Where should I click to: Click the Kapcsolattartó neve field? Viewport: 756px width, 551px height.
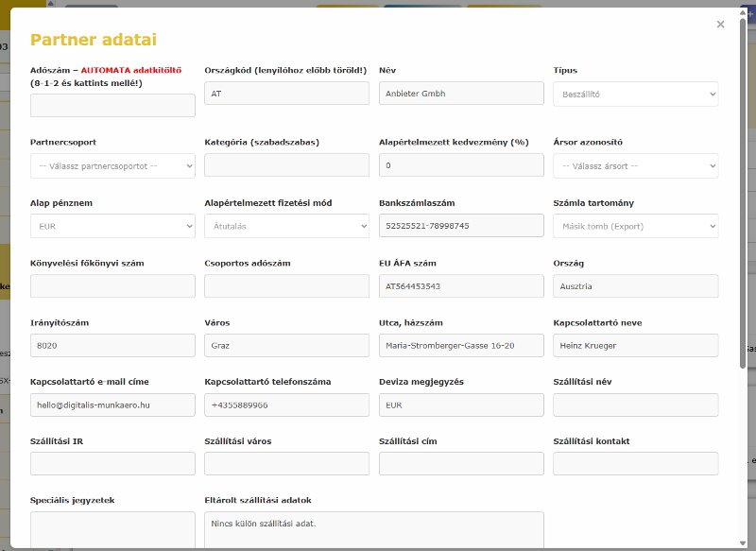[x=635, y=346]
